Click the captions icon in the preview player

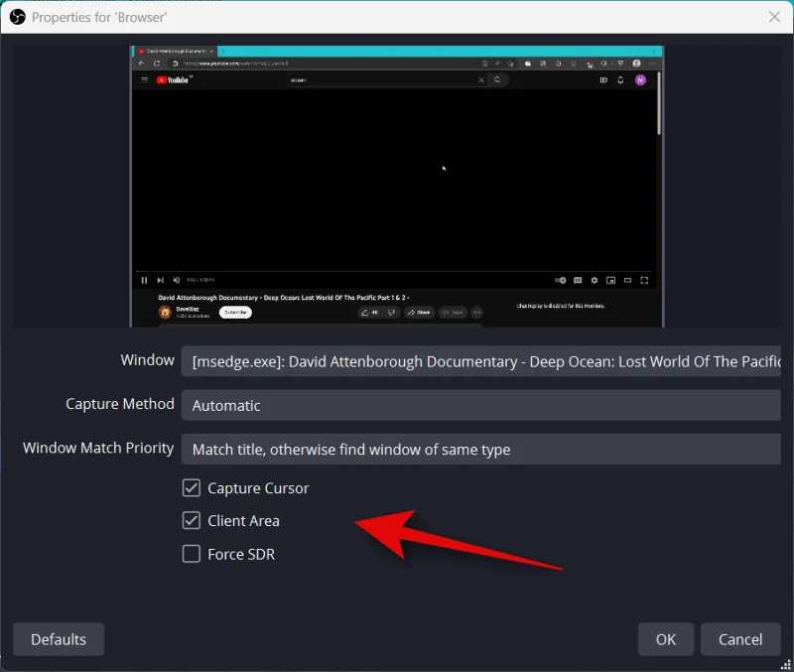(578, 280)
